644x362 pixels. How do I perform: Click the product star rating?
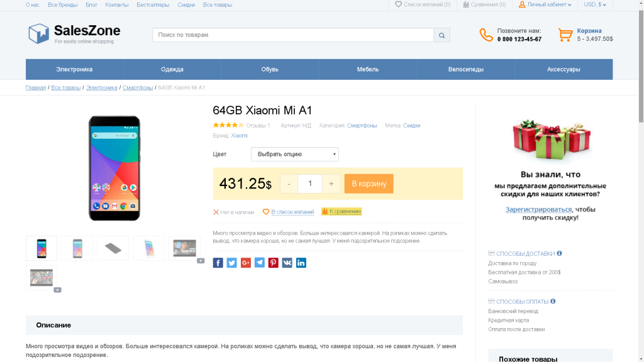pyautogui.click(x=228, y=125)
